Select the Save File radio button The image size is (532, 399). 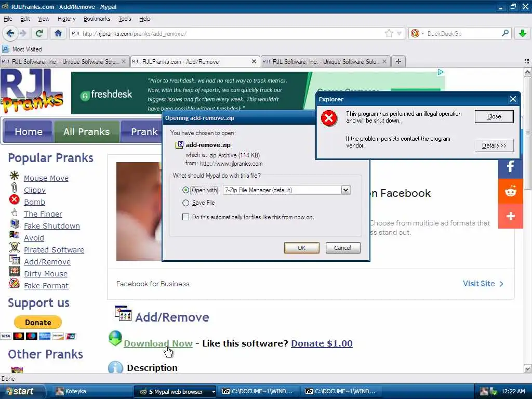(x=185, y=203)
